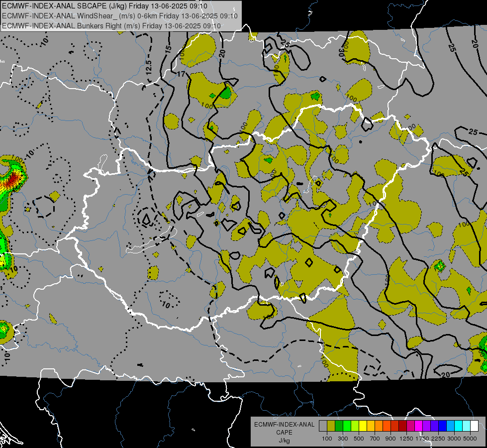Click the 12.5 dashed contour label
The height and width of the screenshot is (448, 487).
point(148,67)
